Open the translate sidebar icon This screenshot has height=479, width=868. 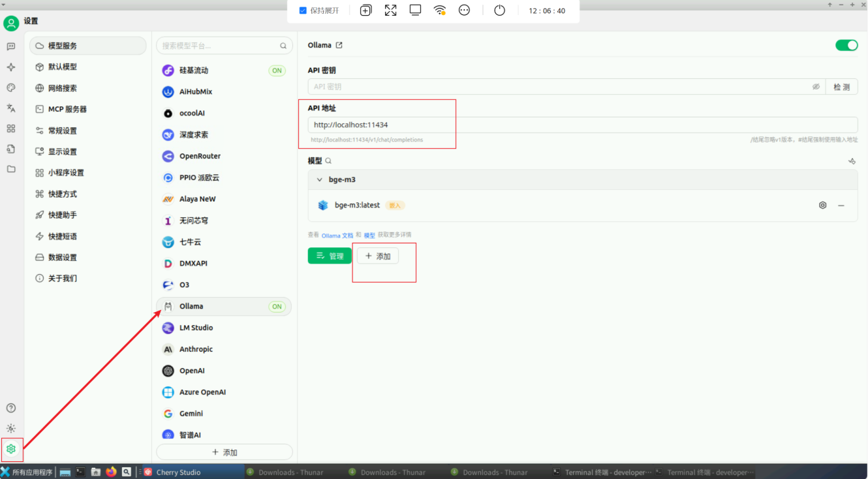point(11,108)
